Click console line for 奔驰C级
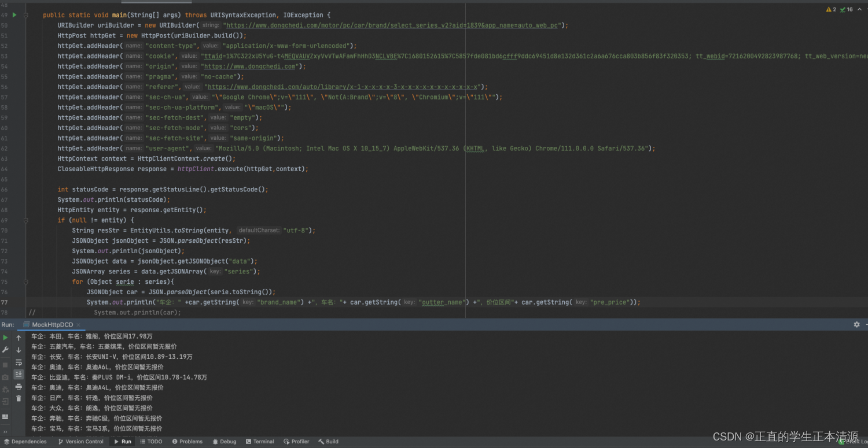The image size is (868, 448). [97, 419]
